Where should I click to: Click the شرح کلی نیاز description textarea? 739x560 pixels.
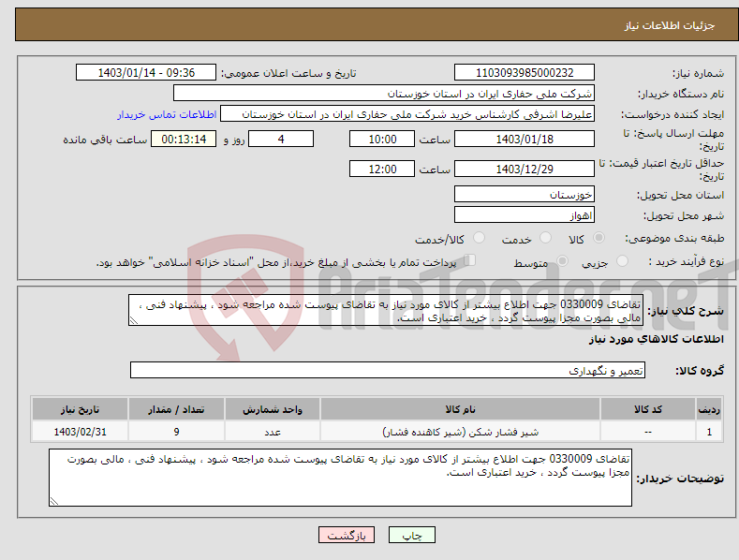(386, 310)
